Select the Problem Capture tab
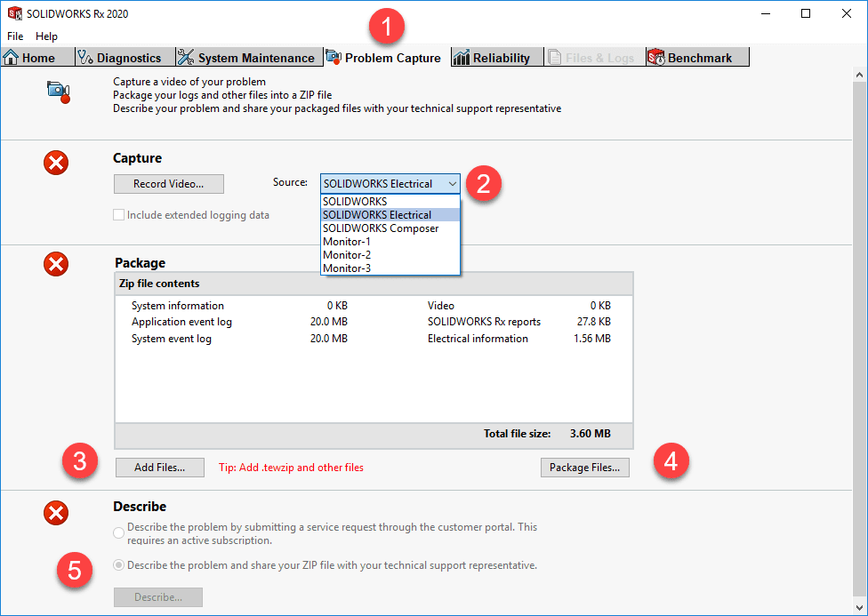The height and width of the screenshot is (616, 868). point(388,58)
